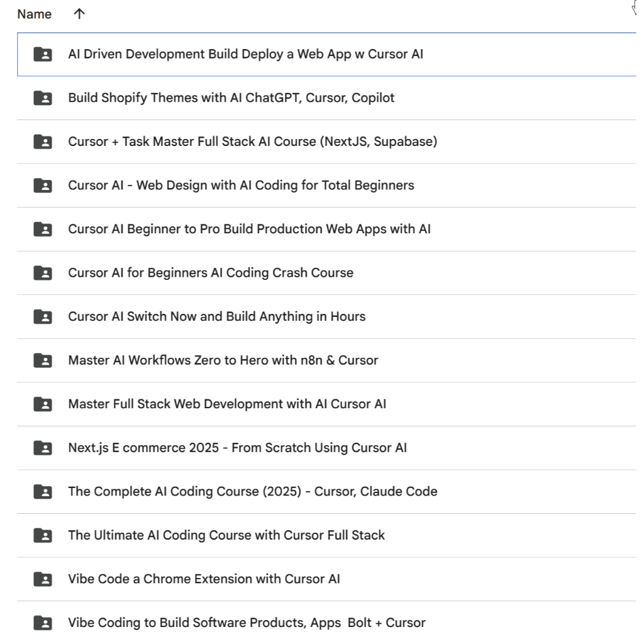The image size is (644, 644).
Task: Select the folder icon beside Next.js E commerce 2025
Action: click(42, 447)
